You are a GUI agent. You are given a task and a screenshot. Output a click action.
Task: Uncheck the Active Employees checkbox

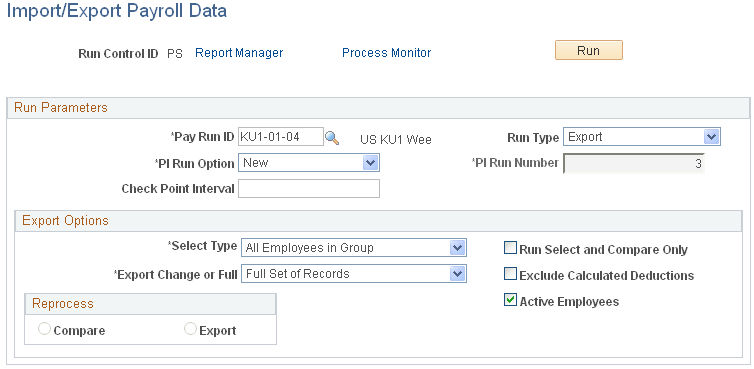click(x=510, y=300)
